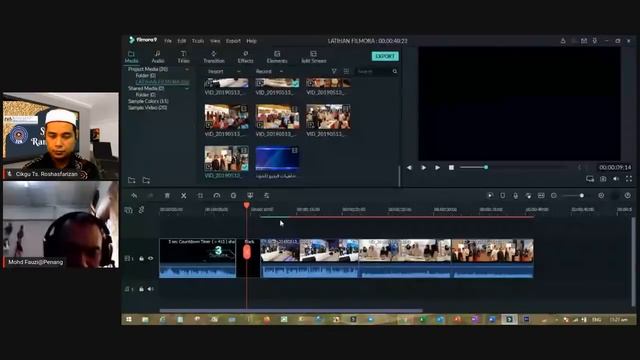Switch to the Audio tab
Viewport: 640px width, 360px height.
158,57
